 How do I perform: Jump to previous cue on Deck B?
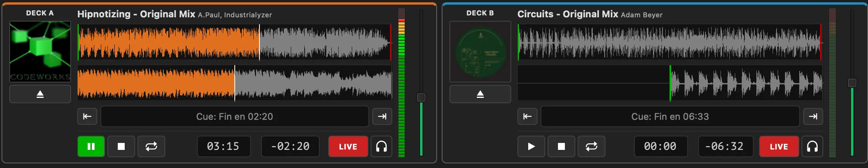tap(527, 116)
